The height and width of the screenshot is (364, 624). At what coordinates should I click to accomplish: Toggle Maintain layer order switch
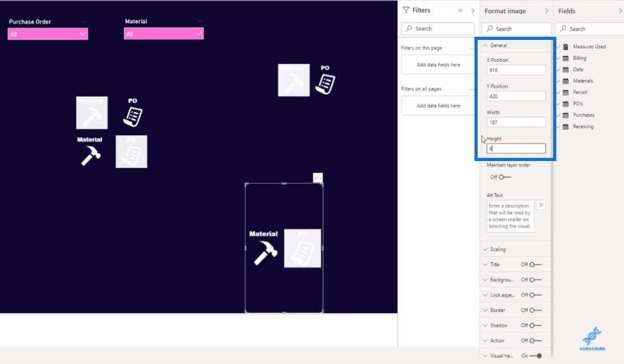coord(505,177)
